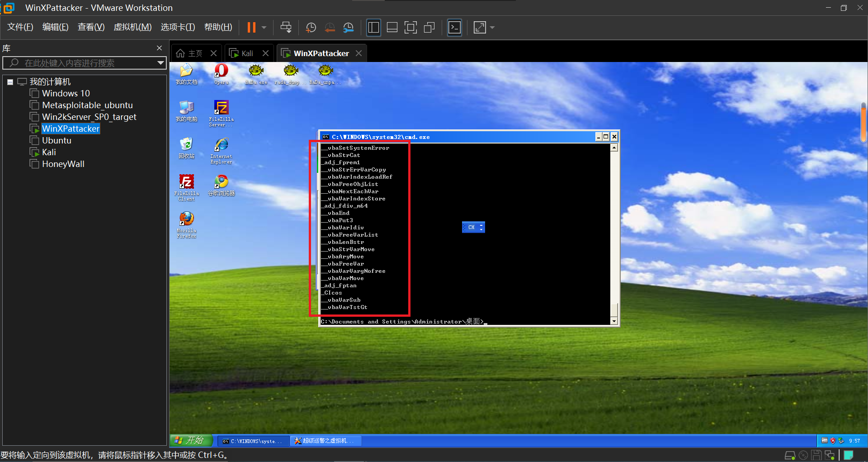Revert the virtual machine to its snapshot
This screenshot has height=462, width=868.
(x=330, y=28)
